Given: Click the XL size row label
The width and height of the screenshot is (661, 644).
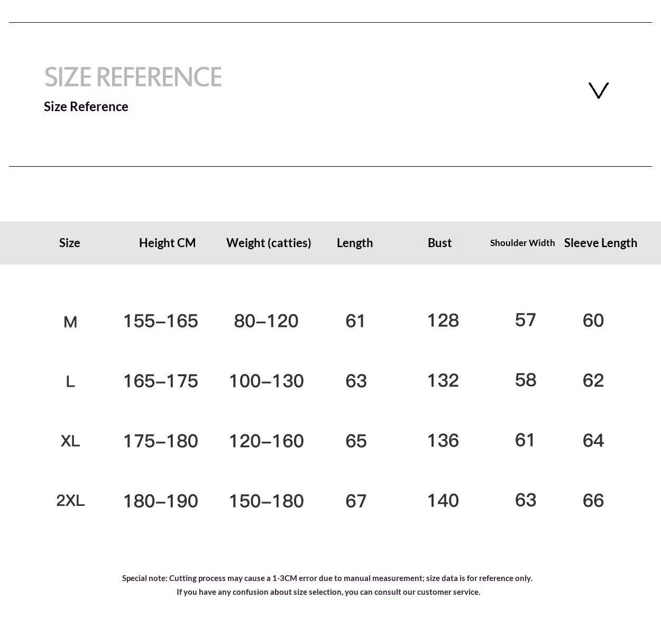Looking at the screenshot, I should [70, 441].
